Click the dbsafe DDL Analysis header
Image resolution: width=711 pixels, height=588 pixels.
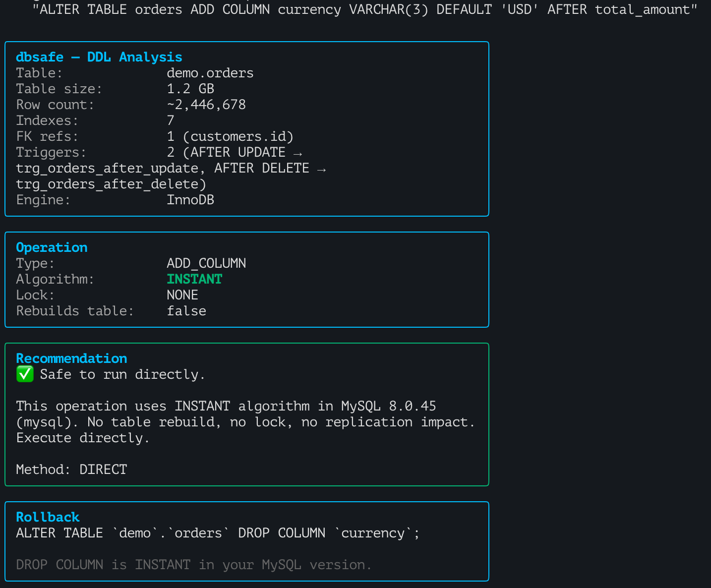tap(99, 57)
